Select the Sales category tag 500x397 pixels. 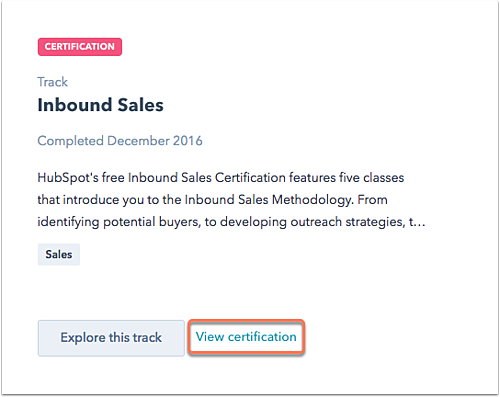click(59, 255)
